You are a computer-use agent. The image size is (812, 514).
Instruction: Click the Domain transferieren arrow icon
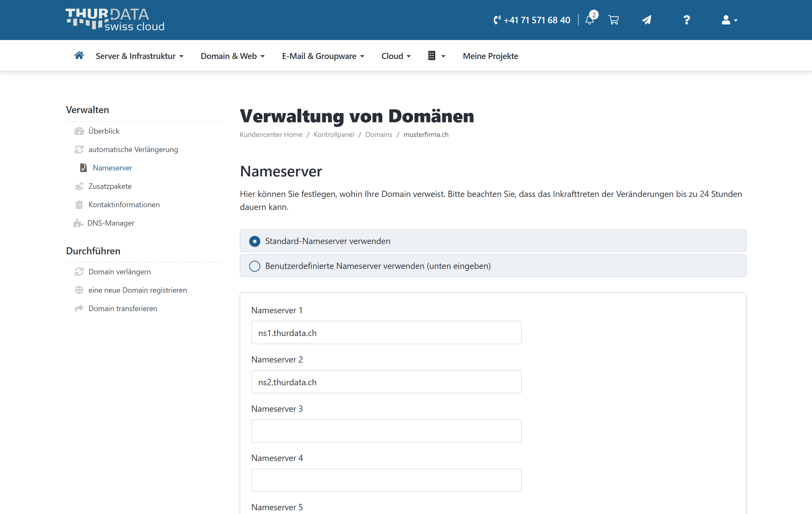click(79, 308)
